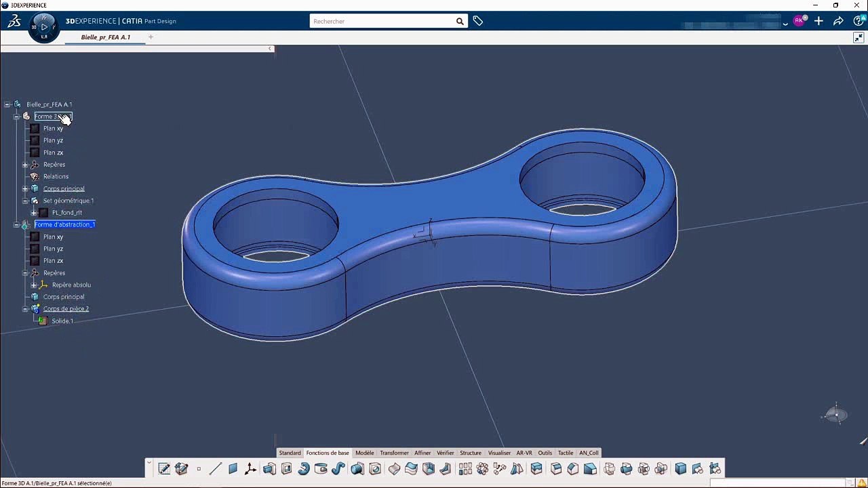Activate the Pocket tool

(x=286, y=468)
